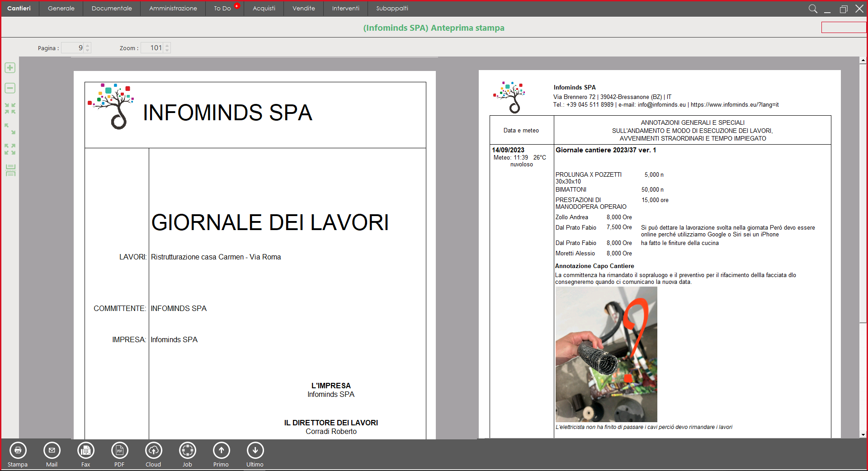868x471 pixels.
Task: Export the preview with PDF icon
Action: point(119,450)
